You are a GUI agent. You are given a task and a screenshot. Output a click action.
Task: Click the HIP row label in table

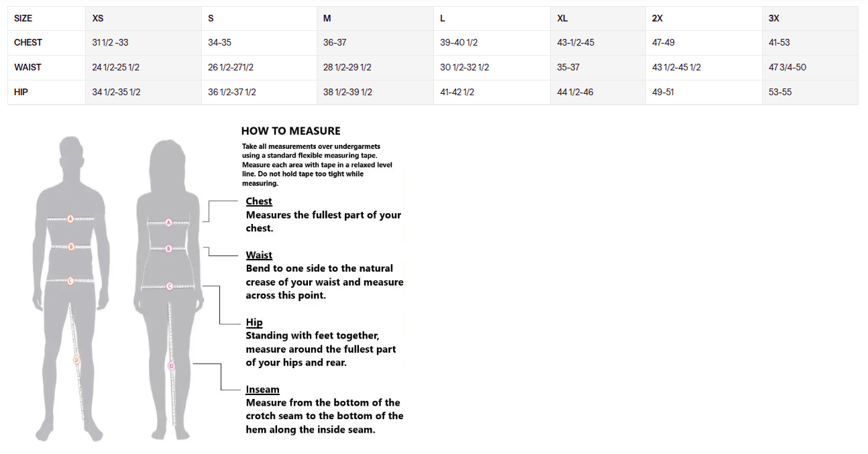[x=21, y=92]
